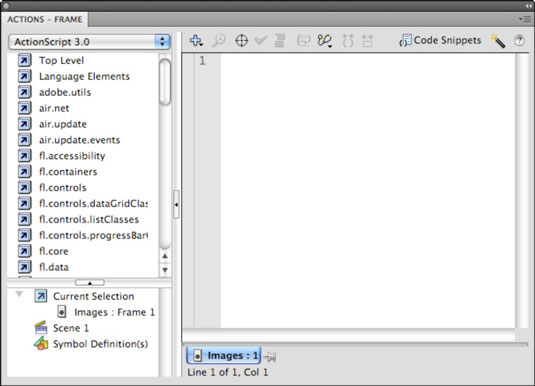Select fl.controls package entry

pos(62,188)
